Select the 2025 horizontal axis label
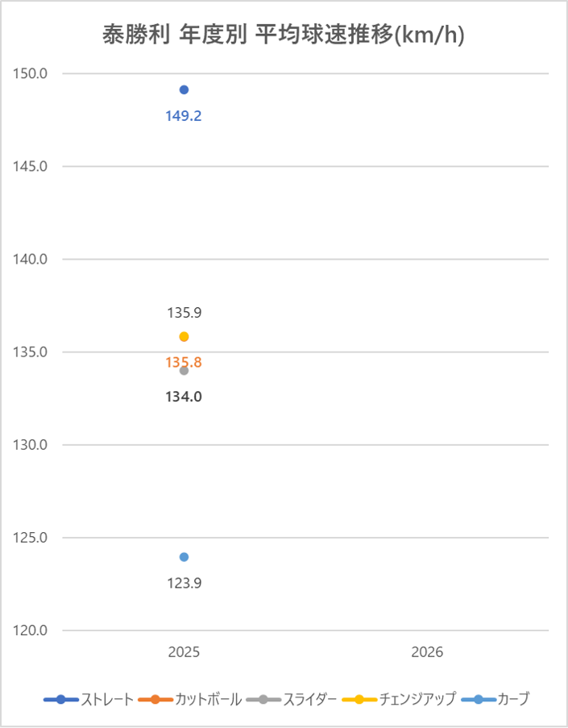Screen dimensions: 568x728 click(x=184, y=653)
